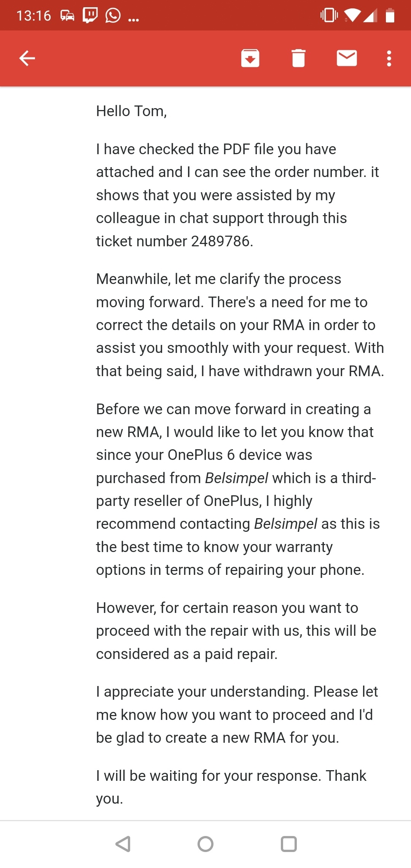
Task: Tap the 13:16 clock in status bar
Action: [x=33, y=16]
